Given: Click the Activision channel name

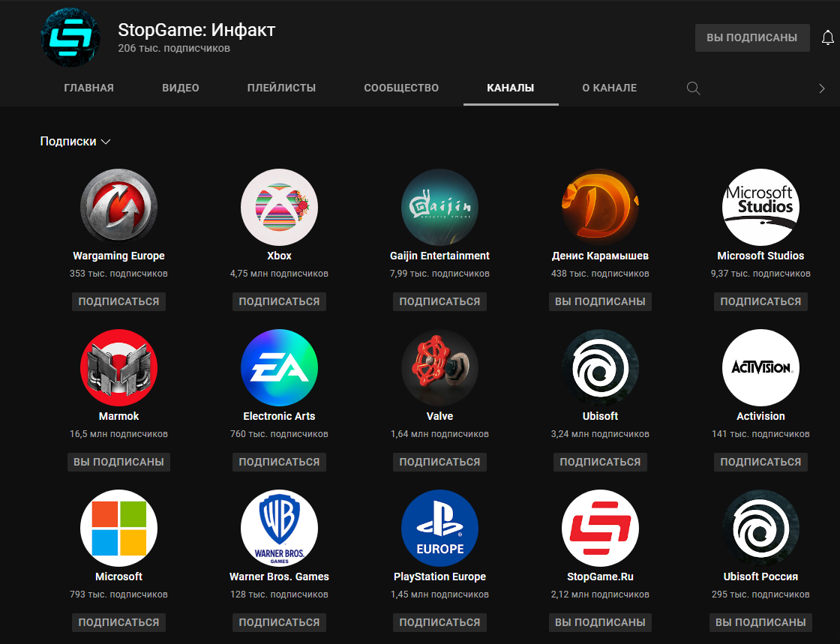Looking at the screenshot, I should pyautogui.click(x=760, y=416).
